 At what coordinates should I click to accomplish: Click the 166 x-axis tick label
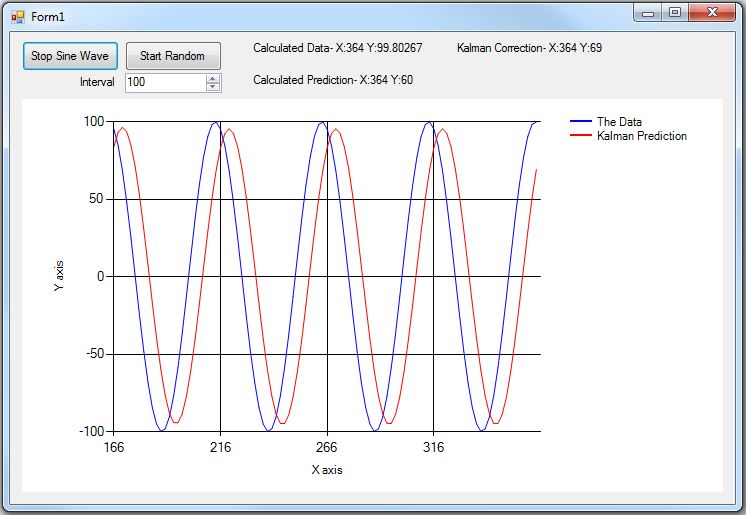(114, 447)
